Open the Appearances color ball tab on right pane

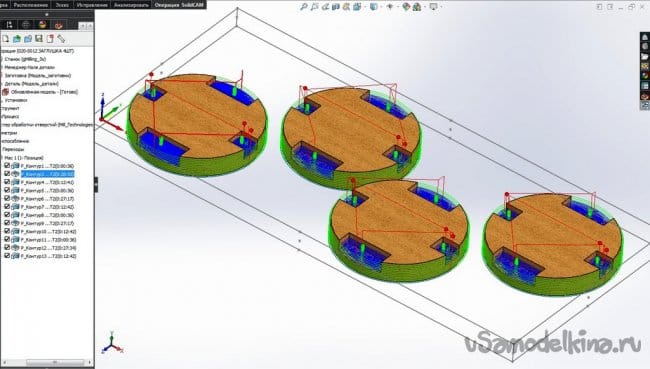click(645, 76)
